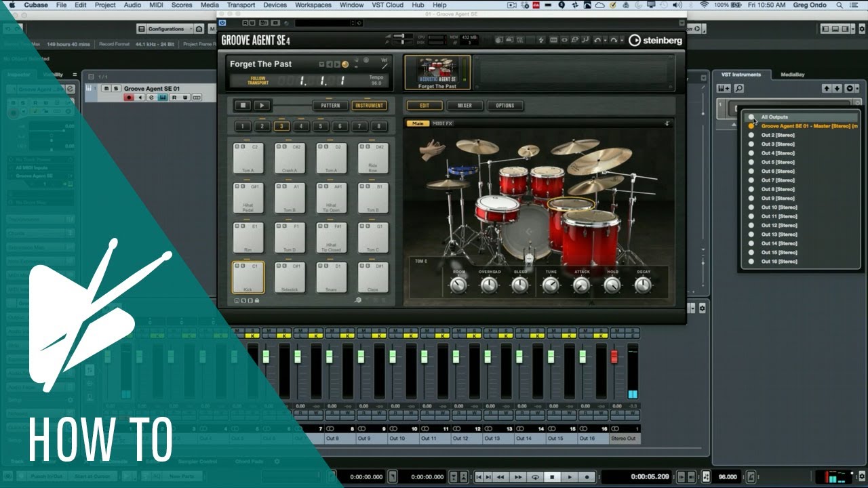Adjust the Tune knob
Screen dimensions: 868x488
[551, 285]
